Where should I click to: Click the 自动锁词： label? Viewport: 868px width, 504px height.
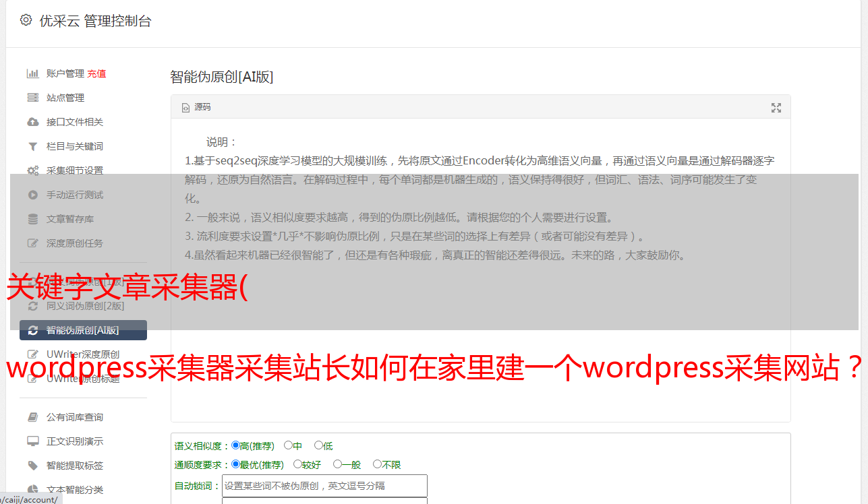[198, 486]
